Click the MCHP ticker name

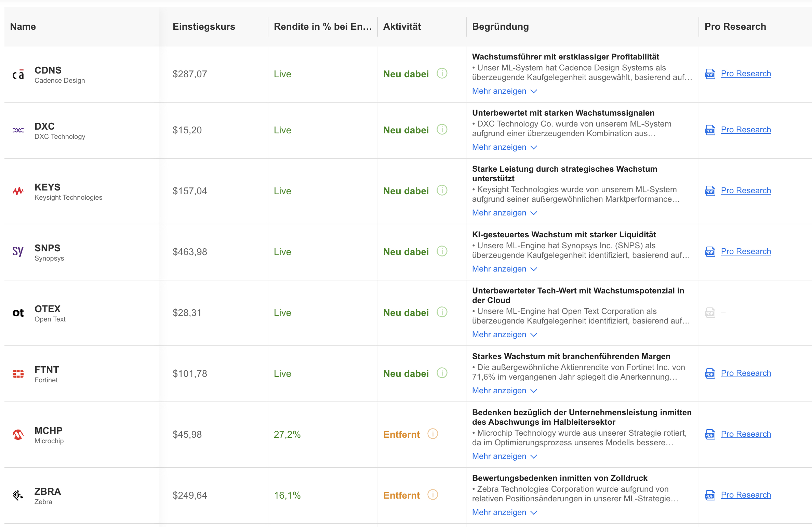pos(49,431)
